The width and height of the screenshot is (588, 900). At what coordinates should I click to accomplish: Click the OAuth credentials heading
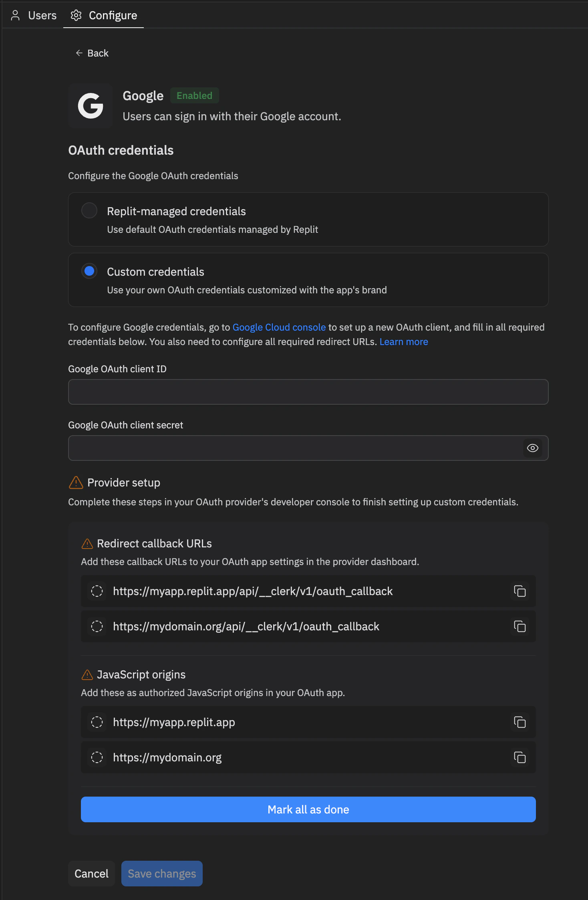click(121, 150)
